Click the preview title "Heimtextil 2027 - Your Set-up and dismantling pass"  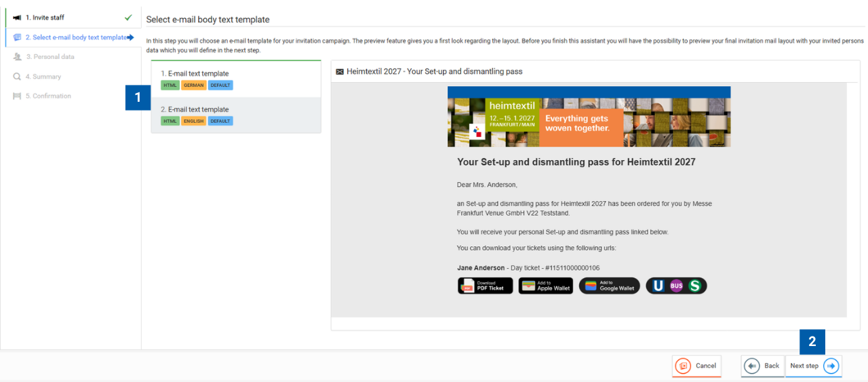click(x=435, y=71)
